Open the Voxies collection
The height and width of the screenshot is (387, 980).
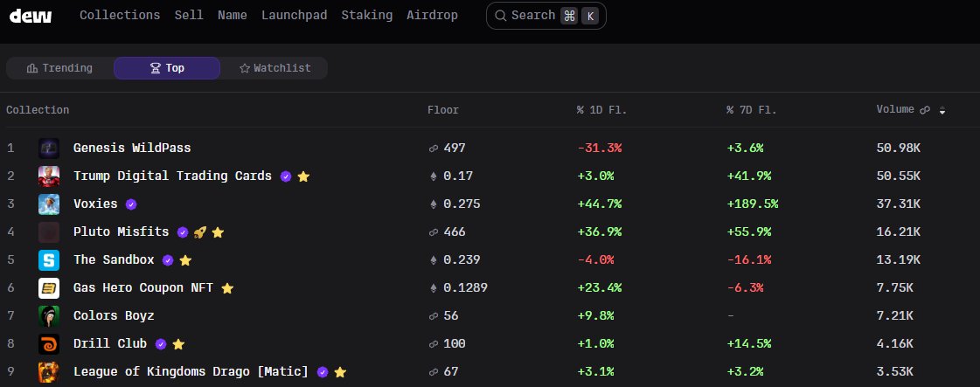tap(95, 204)
